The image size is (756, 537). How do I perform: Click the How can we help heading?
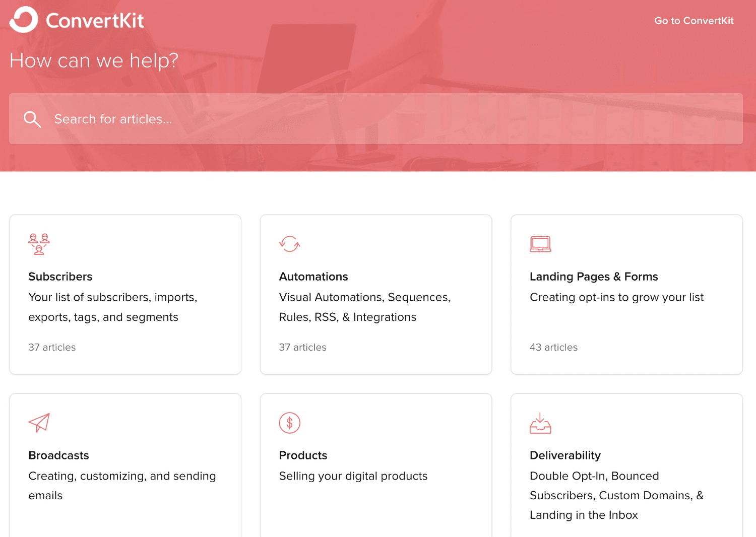pos(94,60)
